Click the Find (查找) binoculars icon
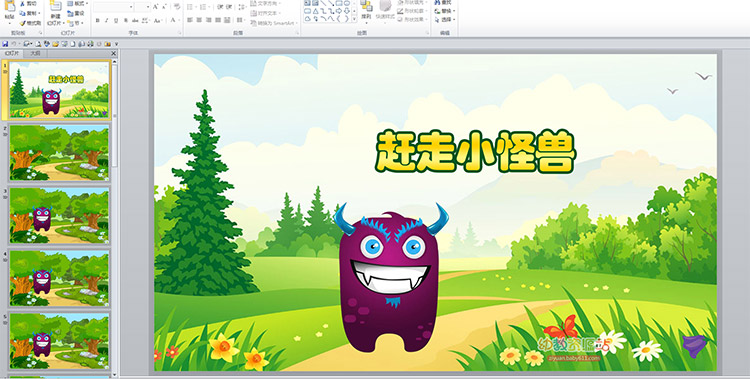Screen dimensions: 750x379 point(437,2)
